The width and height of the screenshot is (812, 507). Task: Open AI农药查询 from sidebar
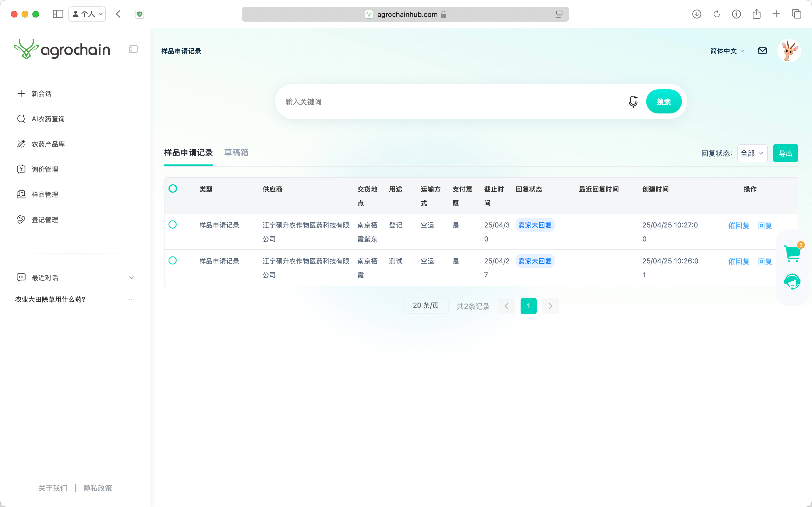coord(48,119)
